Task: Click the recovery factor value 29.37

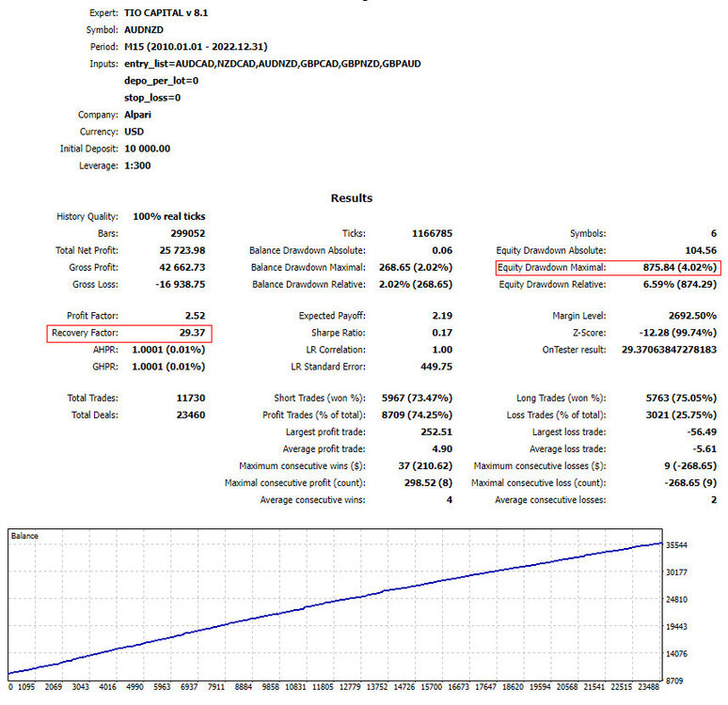Action: [x=192, y=333]
